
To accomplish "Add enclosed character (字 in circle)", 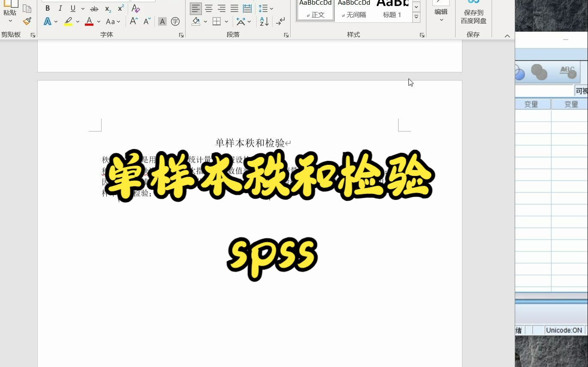I will click(175, 21).
